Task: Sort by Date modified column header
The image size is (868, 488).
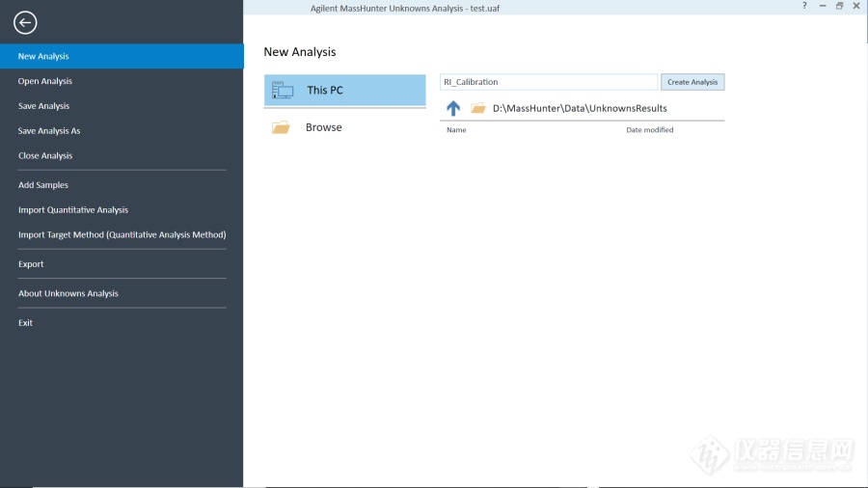Action: (x=649, y=130)
